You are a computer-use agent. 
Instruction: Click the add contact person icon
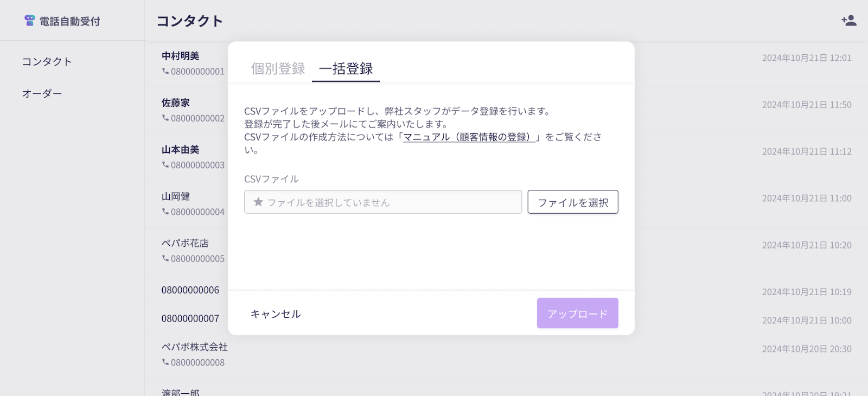(x=848, y=21)
